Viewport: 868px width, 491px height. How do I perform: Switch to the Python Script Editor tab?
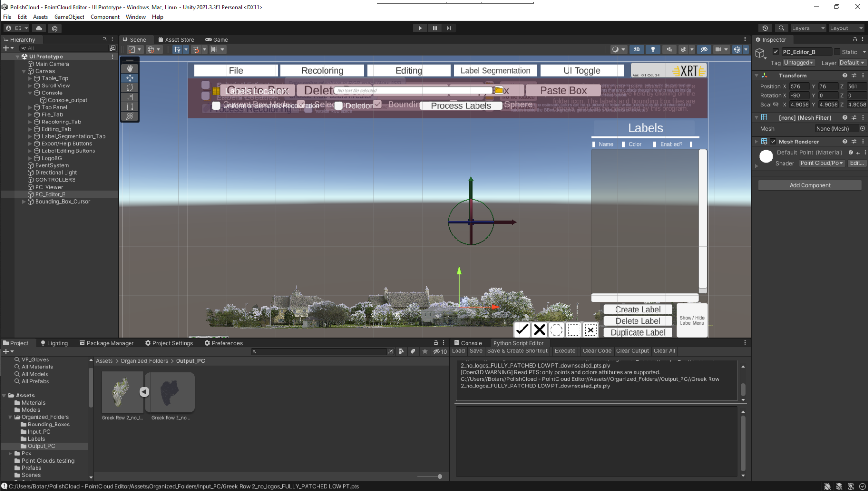(x=518, y=343)
